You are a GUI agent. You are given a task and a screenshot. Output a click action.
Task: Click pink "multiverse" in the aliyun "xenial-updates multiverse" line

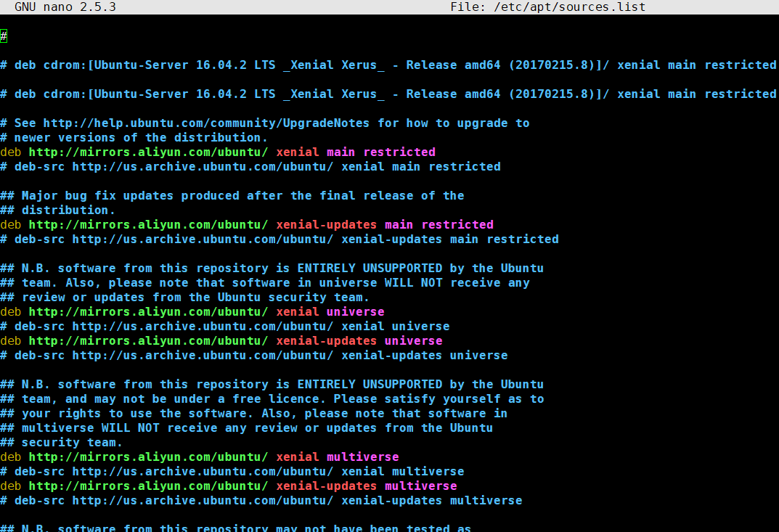(x=421, y=486)
